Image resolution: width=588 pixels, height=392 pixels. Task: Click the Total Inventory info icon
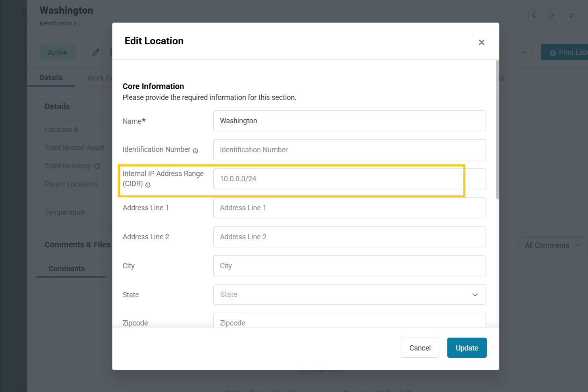97,166
